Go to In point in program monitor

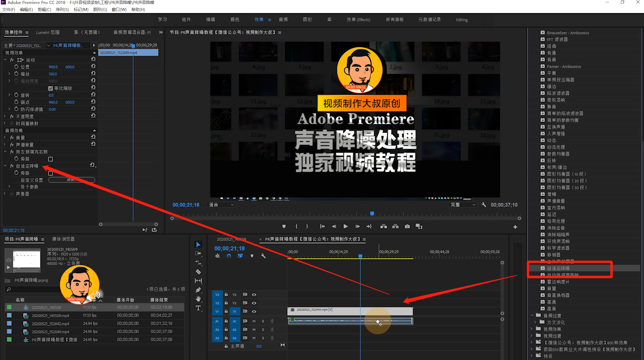point(322,227)
